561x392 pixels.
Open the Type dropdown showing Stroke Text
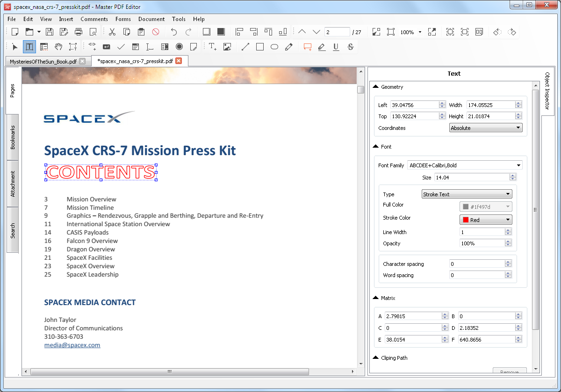467,194
